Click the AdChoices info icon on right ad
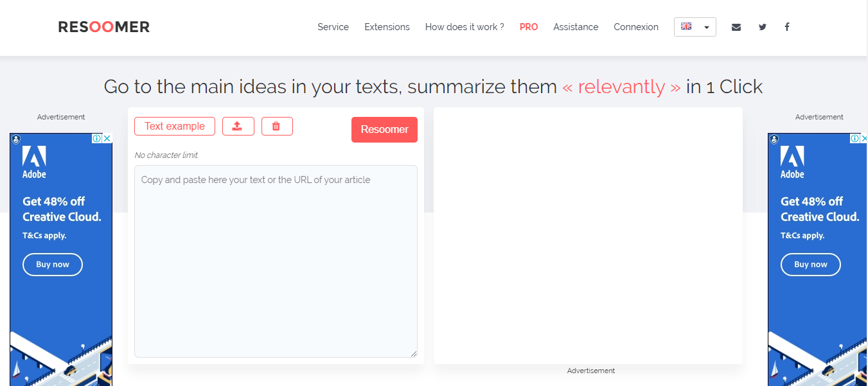Viewport: 868px width, 386px height. coord(855,138)
